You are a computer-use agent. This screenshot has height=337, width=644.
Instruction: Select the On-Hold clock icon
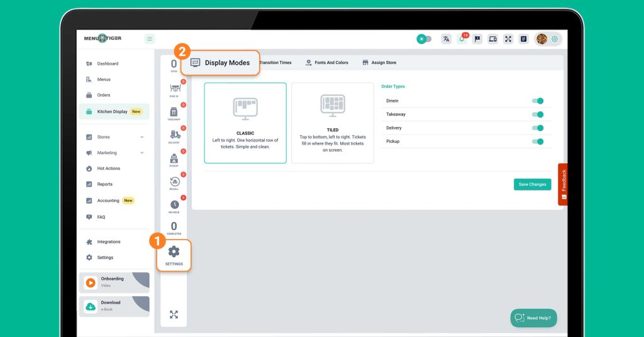pyautogui.click(x=174, y=206)
